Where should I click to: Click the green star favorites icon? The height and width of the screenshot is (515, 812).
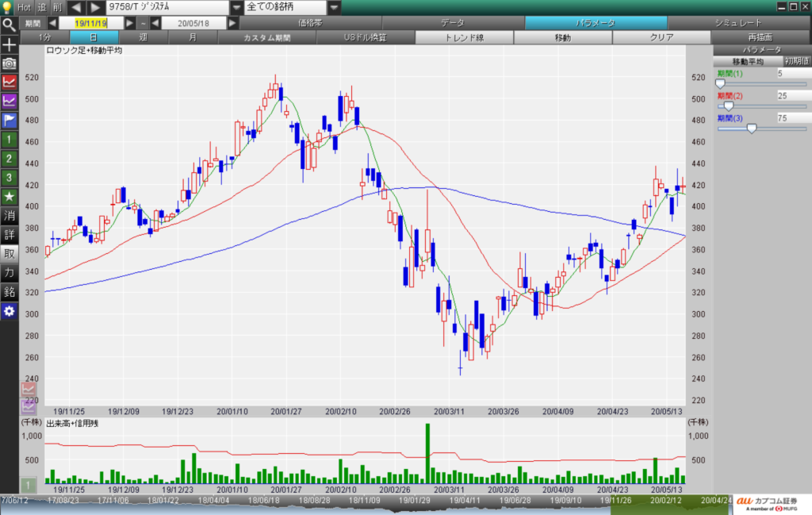click(x=9, y=196)
